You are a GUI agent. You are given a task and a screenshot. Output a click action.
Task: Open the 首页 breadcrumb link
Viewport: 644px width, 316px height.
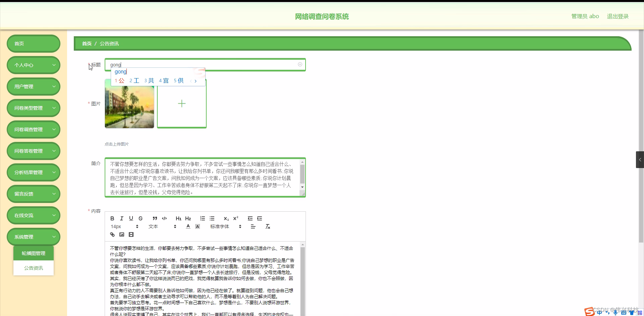point(86,43)
